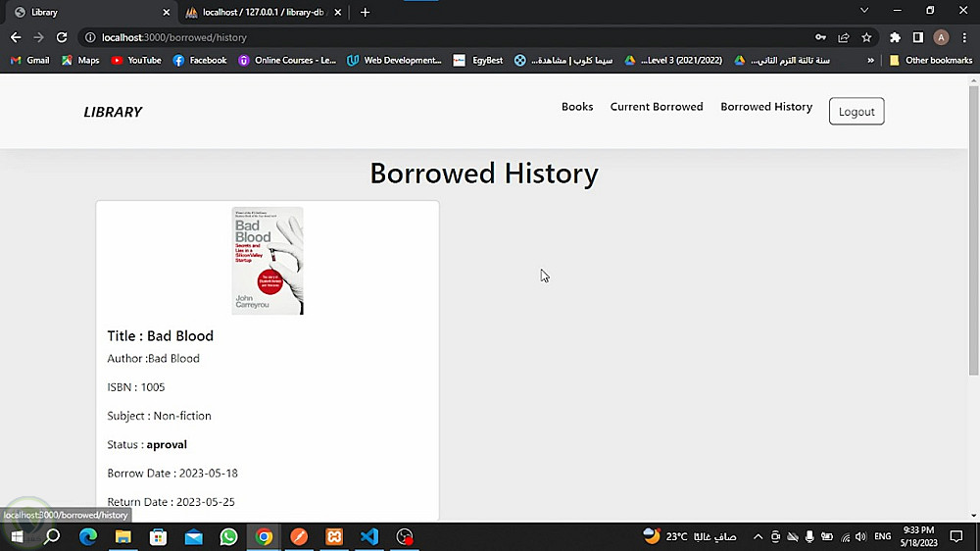Open the Maps bookmark

80,60
